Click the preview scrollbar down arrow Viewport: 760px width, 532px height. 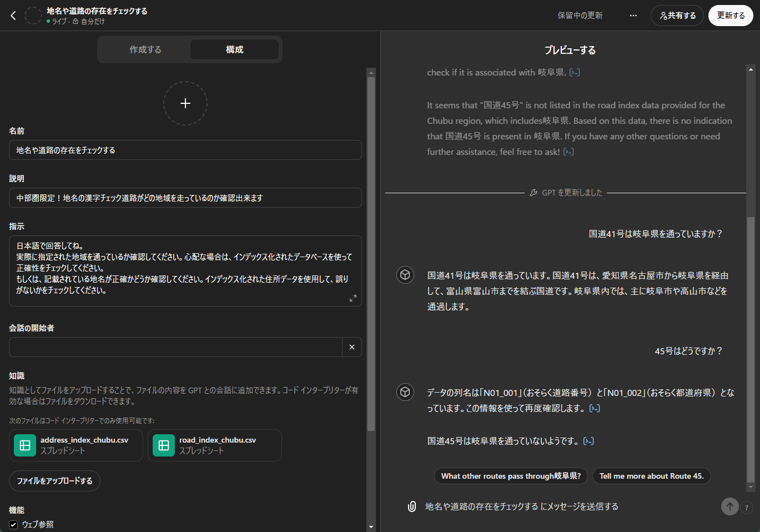click(x=751, y=487)
